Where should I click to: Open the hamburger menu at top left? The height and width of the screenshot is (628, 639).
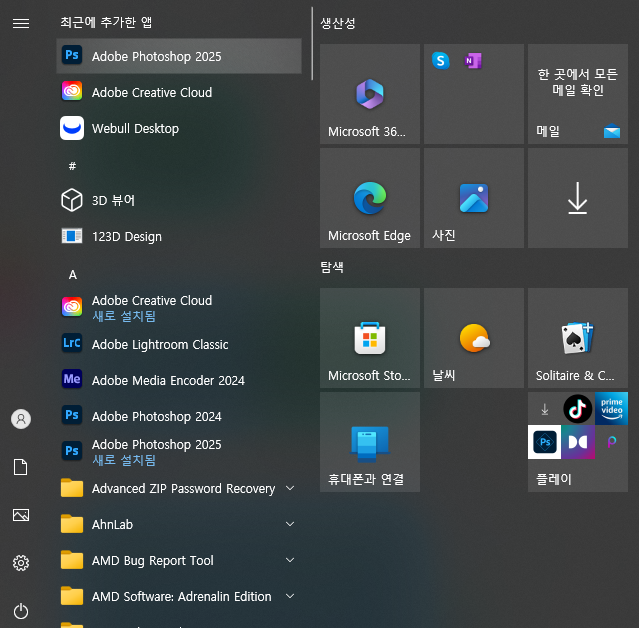click(21, 24)
